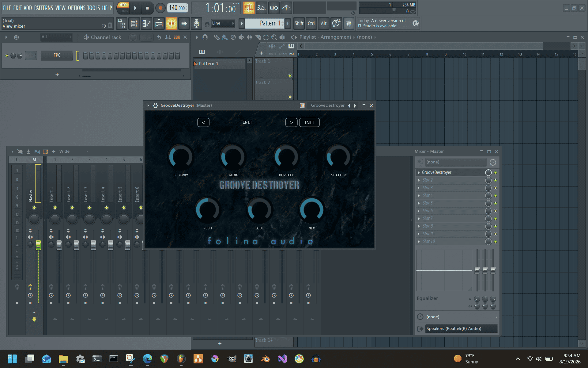
Task: Open the Pattern 1 selector dropdown
Action: 265,23
